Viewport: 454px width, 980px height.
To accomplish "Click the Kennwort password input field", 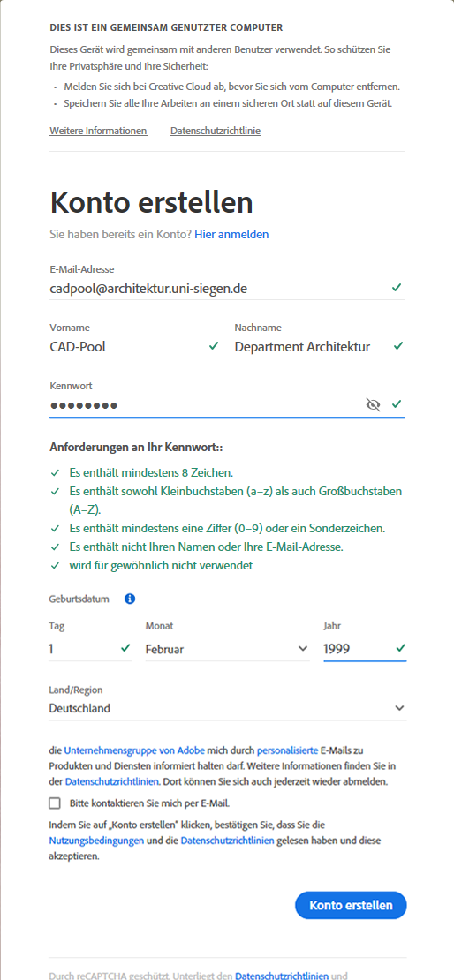I will [x=207, y=405].
